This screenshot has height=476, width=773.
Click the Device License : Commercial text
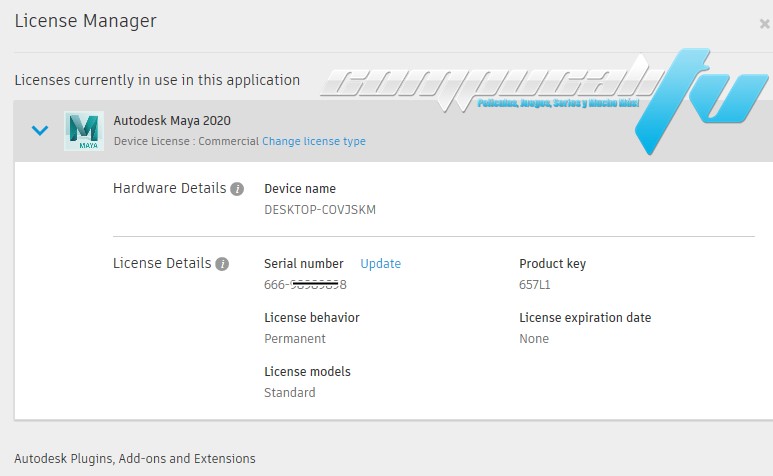pyautogui.click(x=186, y=142)
